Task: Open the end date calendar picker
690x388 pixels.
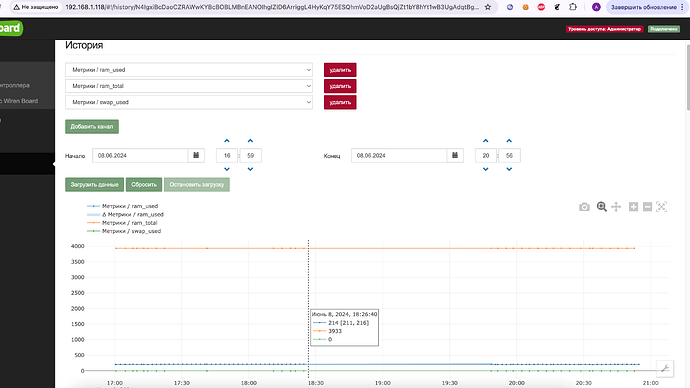Action: coord(455,155)
